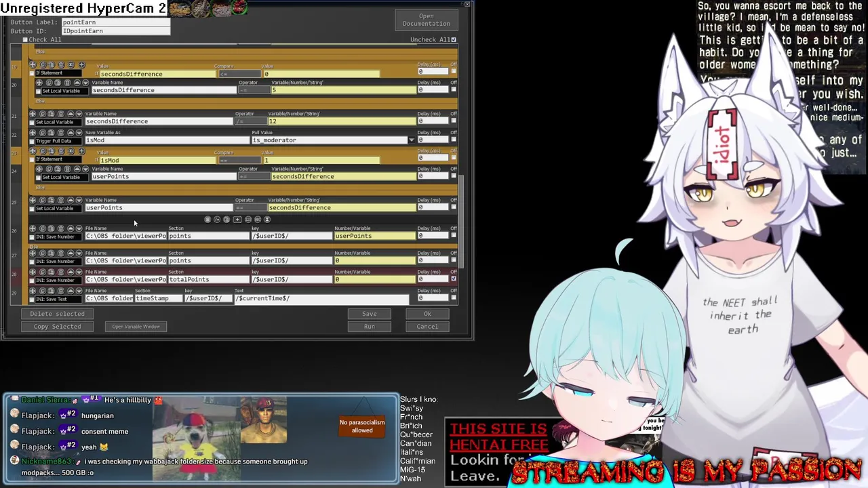Image resolution: width=868 pixels, height=488 pixels.
Task: Click the value field containing 12 on row 21
Action: point(342,121)
